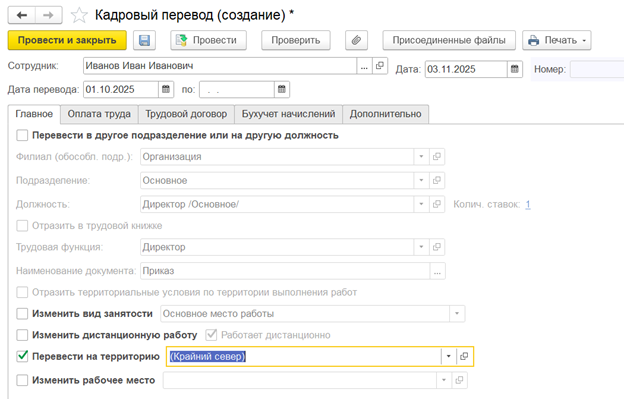This screenshot has width=624, height=399.
Task: Open the Изменить рабочее место record icon
Action: pyautogui.click(x=459, y=380)
